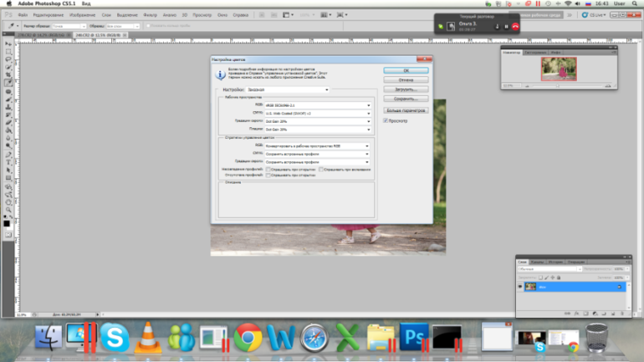644x362 pixels.
Task: Toggle the Просмотр preview checkbox
Action: click(x=386, y=120)
